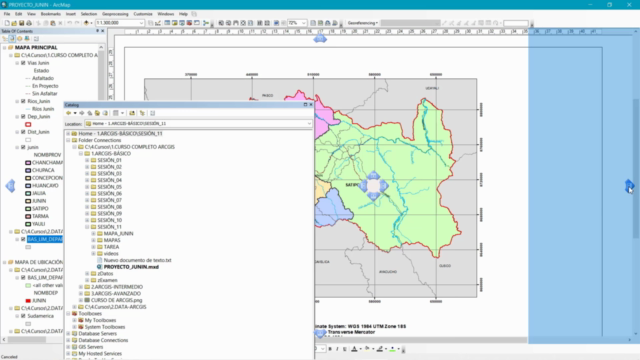The width and height of the screenshot is (640, 360).
Task: Open the Table Of Contents window icon
Action: pos(167,23)
